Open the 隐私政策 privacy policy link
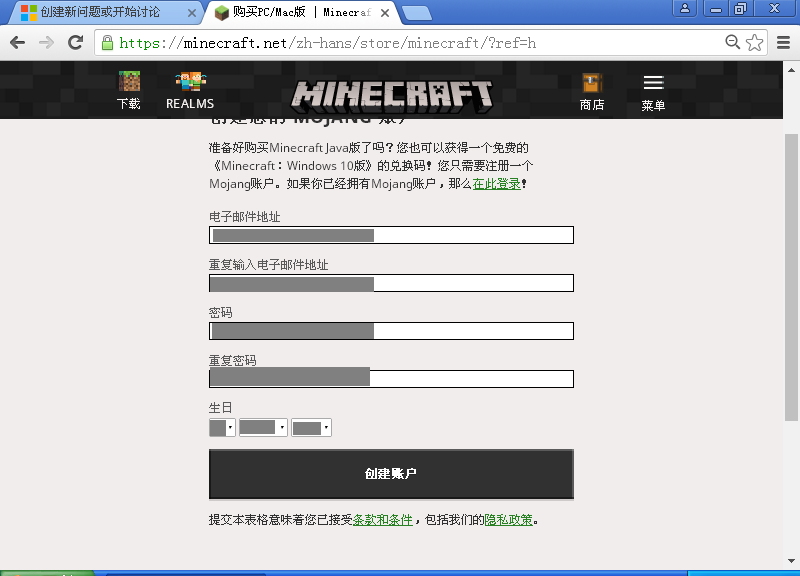This screenshot has width=800, height=576. click(509, 520)
